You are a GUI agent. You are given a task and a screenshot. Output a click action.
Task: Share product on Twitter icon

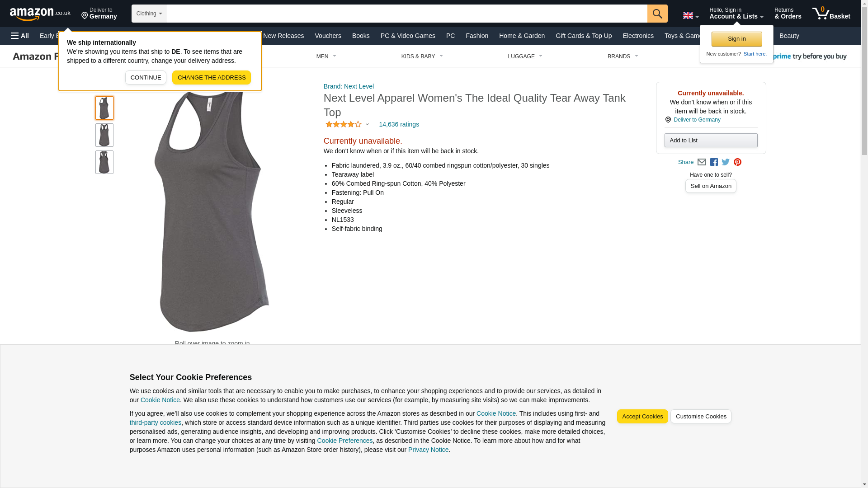point(726,162)
